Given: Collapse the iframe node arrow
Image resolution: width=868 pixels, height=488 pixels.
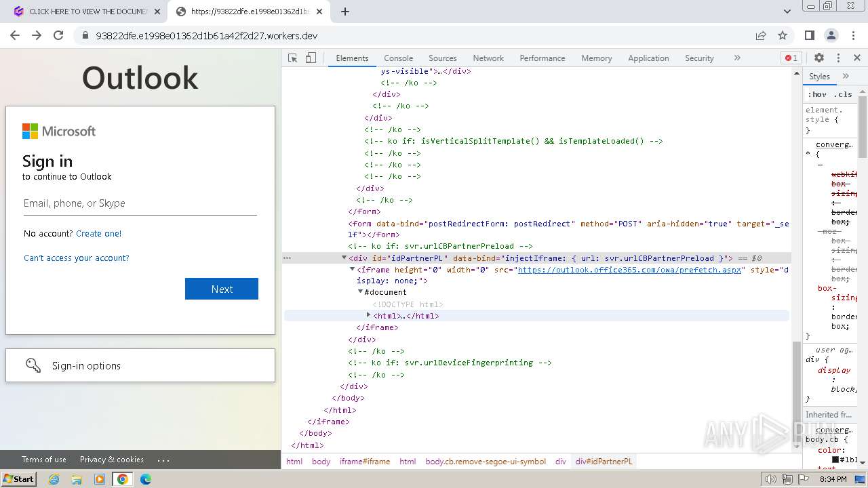Looking at the screenshot, I should click(x=352, y=269).
